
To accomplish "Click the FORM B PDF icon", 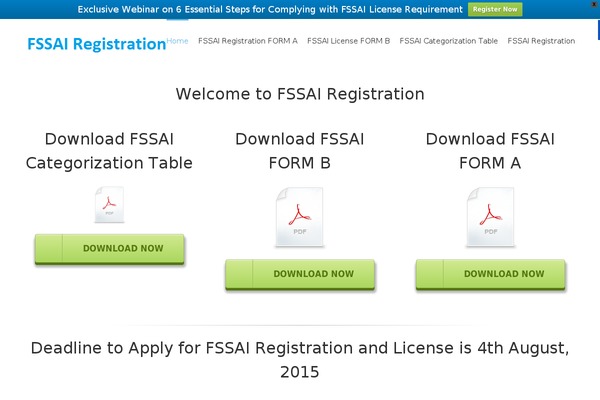I will (x=300, y=217).
